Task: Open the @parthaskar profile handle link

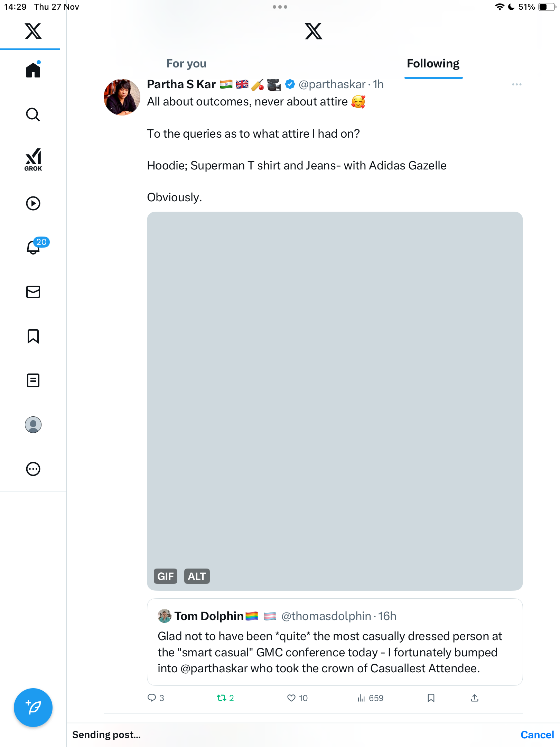Action: point(332,84)
